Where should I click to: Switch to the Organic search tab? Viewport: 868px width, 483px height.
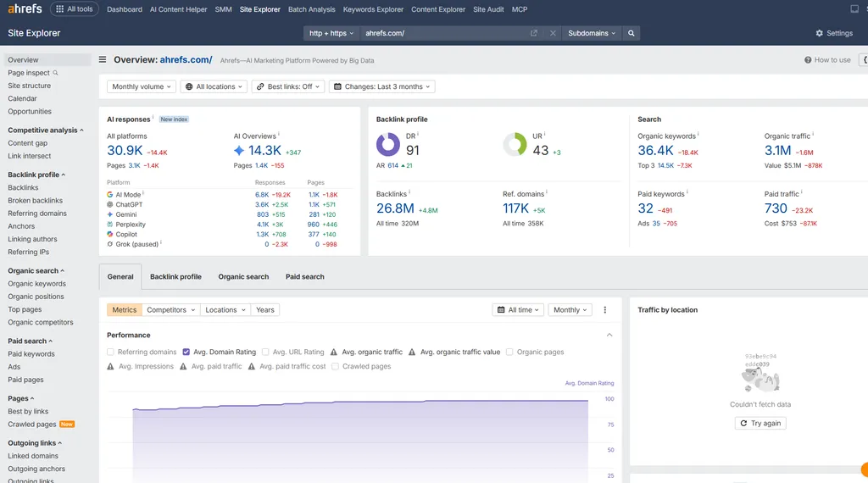[243, 276]
